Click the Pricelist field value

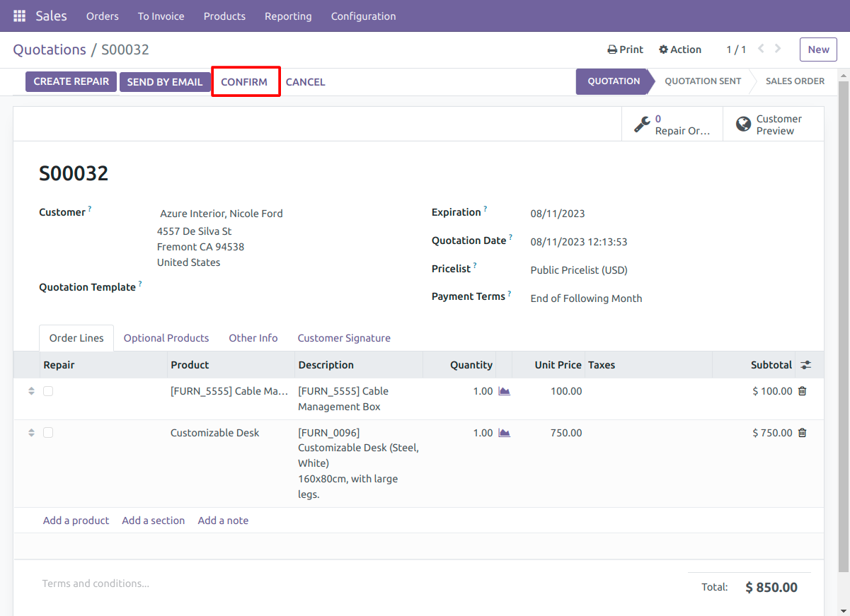click(579, 270)
